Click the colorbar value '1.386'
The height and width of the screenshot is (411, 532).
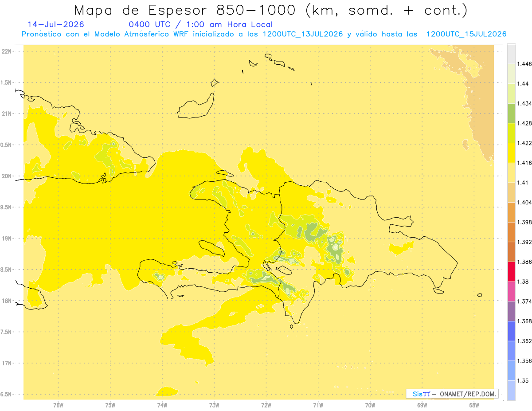click(524, 262)
